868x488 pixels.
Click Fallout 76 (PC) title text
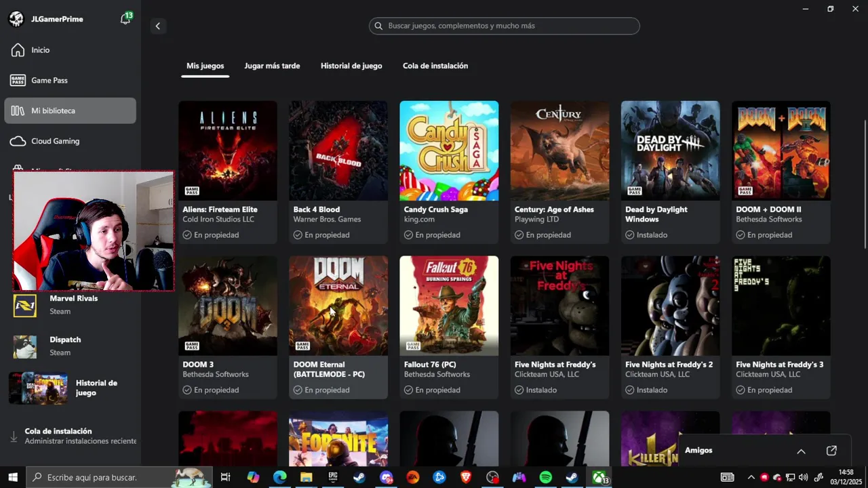click(430, 365)
